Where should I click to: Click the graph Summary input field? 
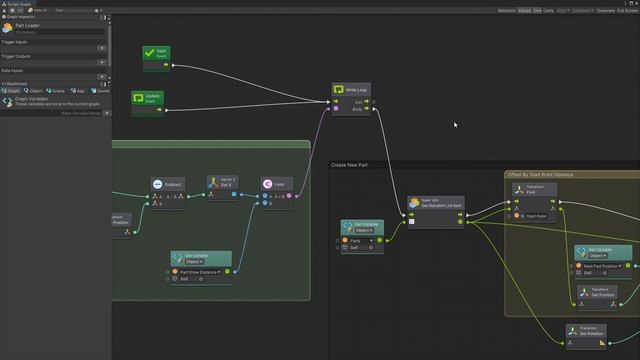coord(60,32)
